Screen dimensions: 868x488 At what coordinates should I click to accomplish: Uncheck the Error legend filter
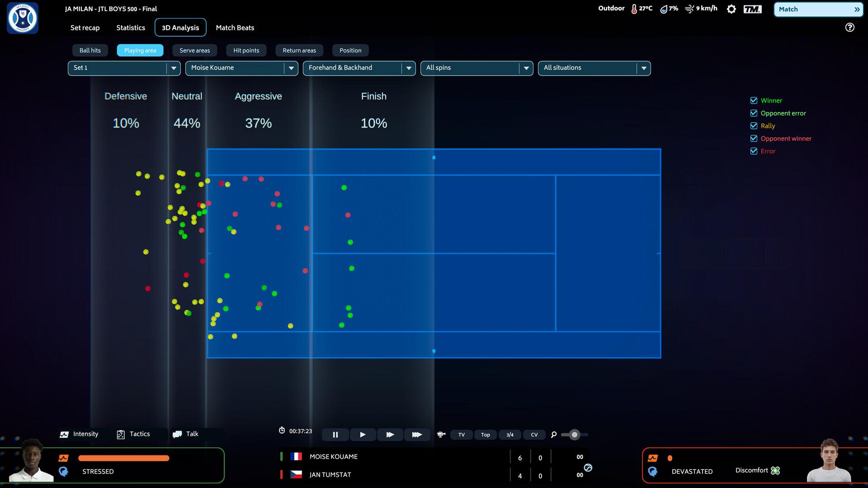pyautogui.click(x=753, y=151)
